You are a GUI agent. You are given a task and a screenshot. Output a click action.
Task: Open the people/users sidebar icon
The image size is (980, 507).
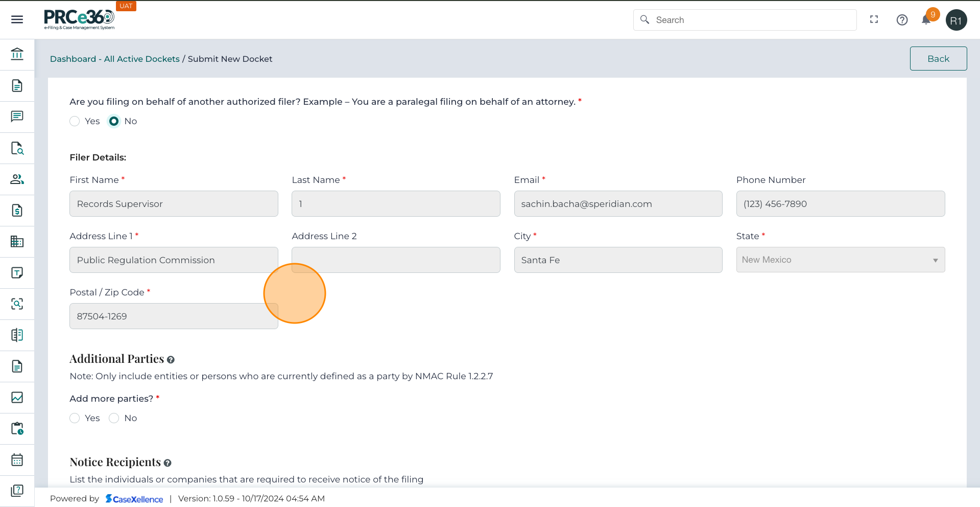tap(17, 179)
